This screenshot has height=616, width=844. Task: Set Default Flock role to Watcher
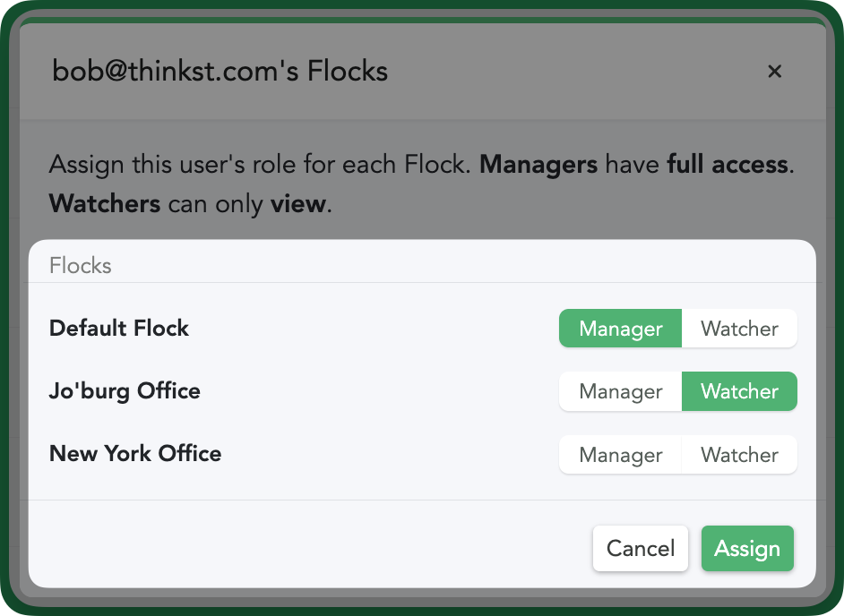[x=739, y=329]
